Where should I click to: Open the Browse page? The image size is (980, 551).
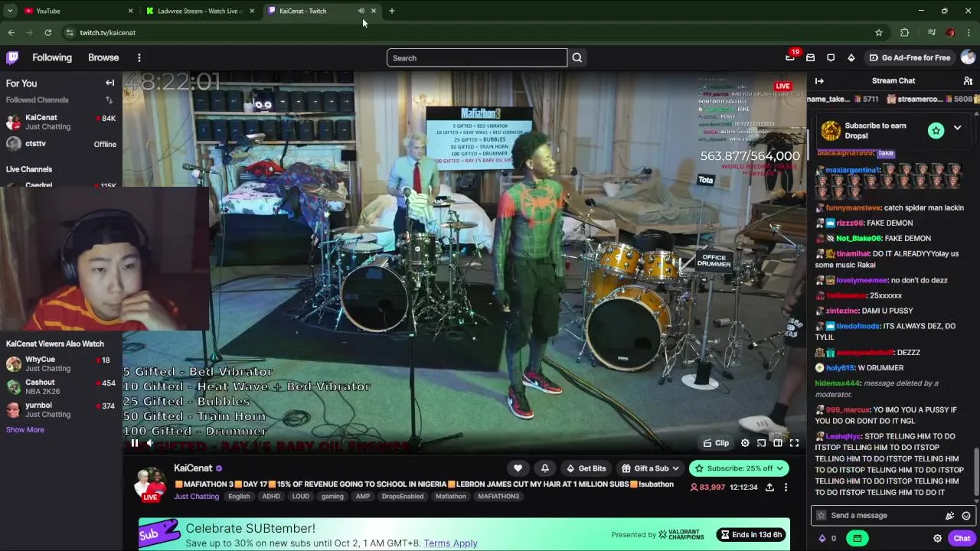103,57
